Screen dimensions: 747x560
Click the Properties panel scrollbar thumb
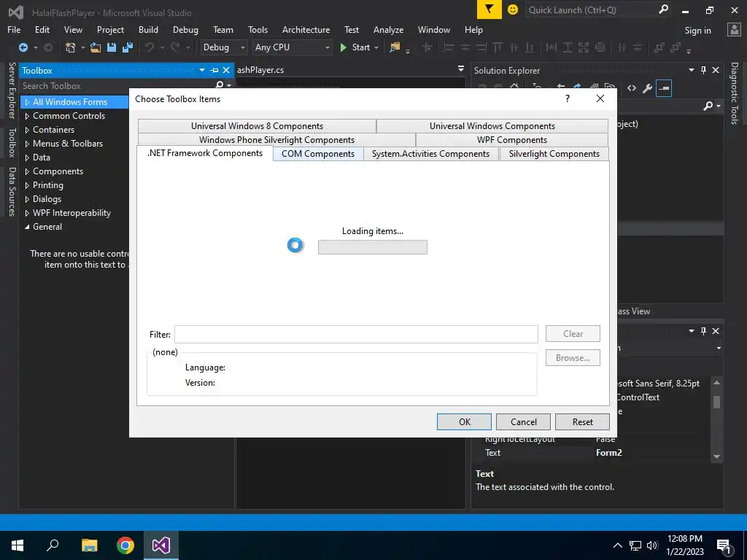point(716,402)
